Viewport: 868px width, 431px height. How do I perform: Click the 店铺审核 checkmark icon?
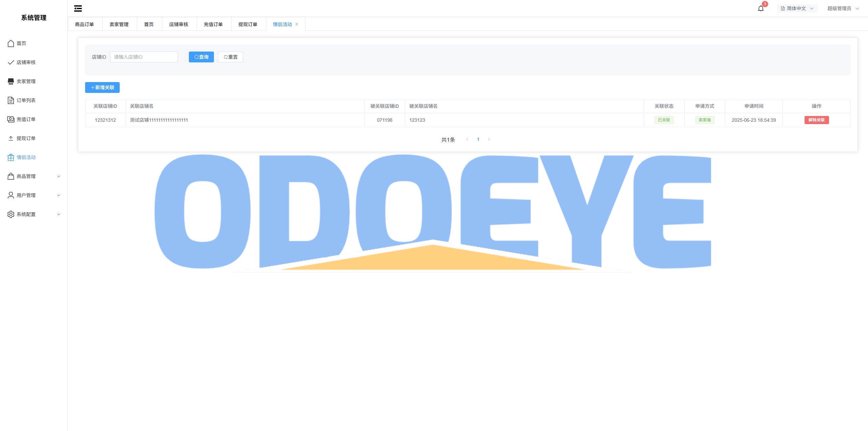(11, 62)
